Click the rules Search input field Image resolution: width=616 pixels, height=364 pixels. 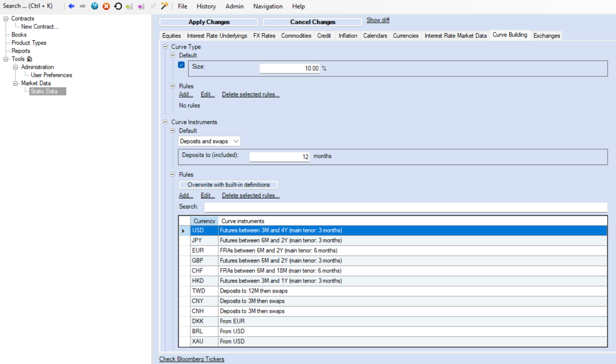click(x=406, y=207)
